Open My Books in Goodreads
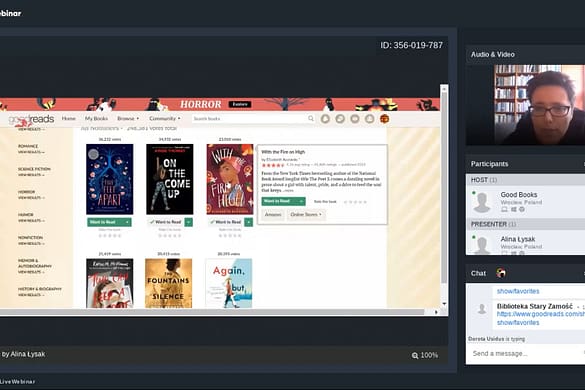The image size is (585, 390). click(96, 118)
